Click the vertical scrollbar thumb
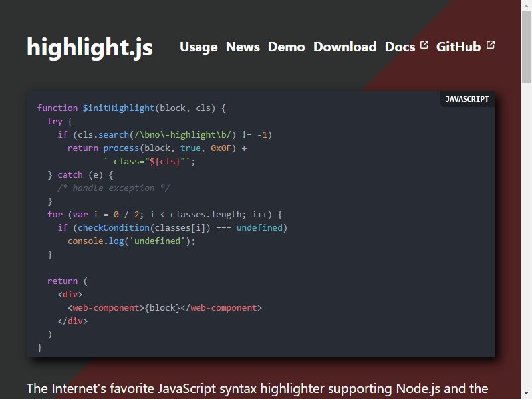Screen dimensions: 532x399 click(x=526, y=47)
